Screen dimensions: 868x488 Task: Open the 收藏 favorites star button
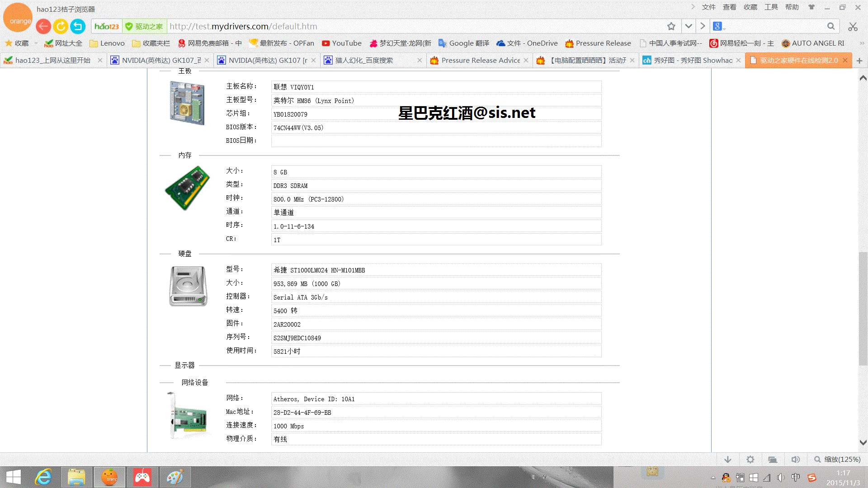17,43
